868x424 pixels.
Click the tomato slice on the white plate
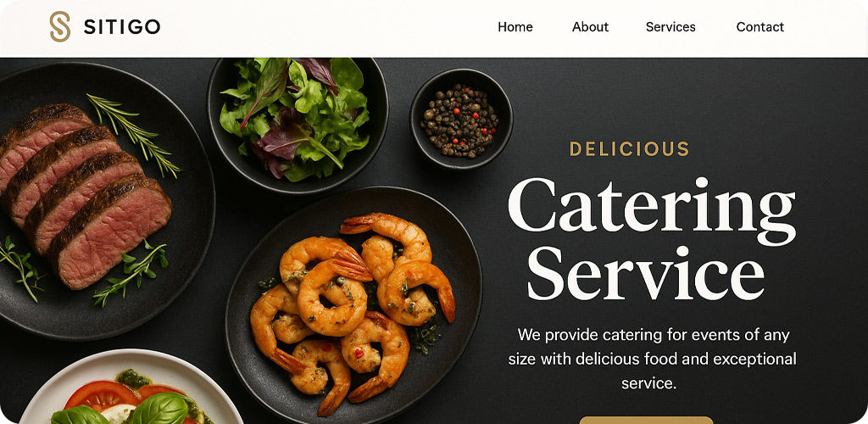pyautogui.click(x=103, y=394)
